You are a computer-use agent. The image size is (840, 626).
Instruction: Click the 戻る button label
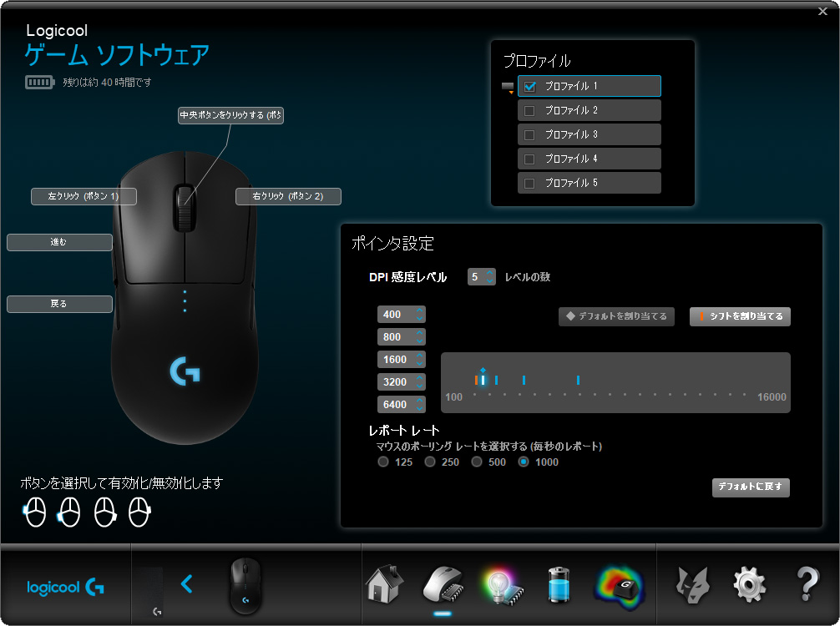pyautogui.click(x=59, y=304)
